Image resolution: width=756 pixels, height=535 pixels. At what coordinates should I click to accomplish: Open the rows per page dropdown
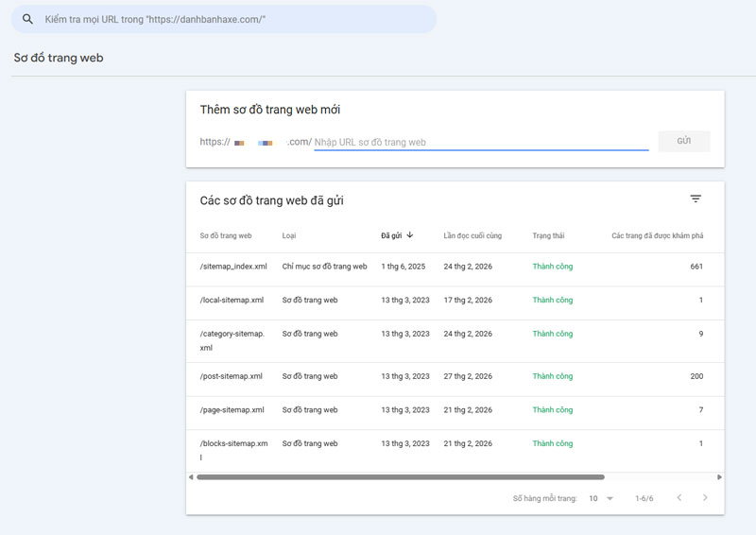[601, 498]
